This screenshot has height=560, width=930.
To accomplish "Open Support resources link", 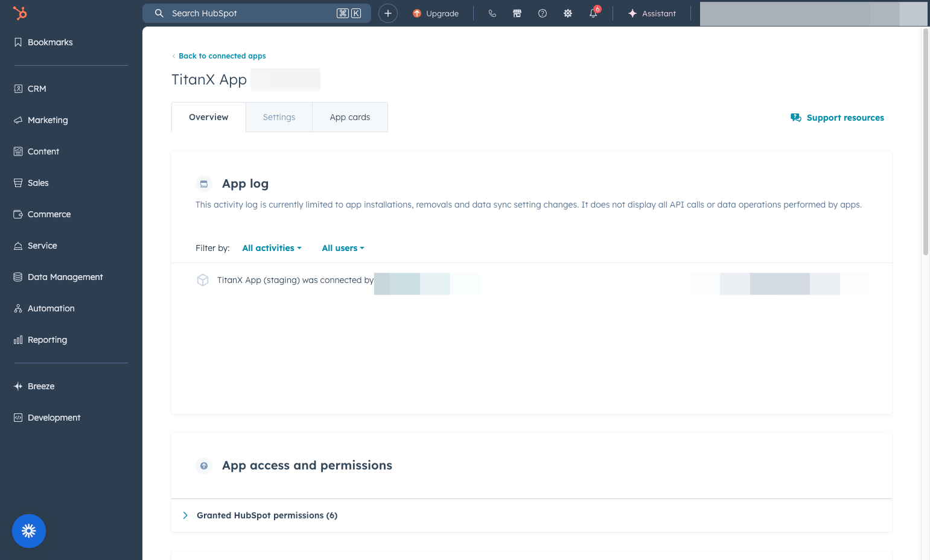I will (x=837, y=118).
